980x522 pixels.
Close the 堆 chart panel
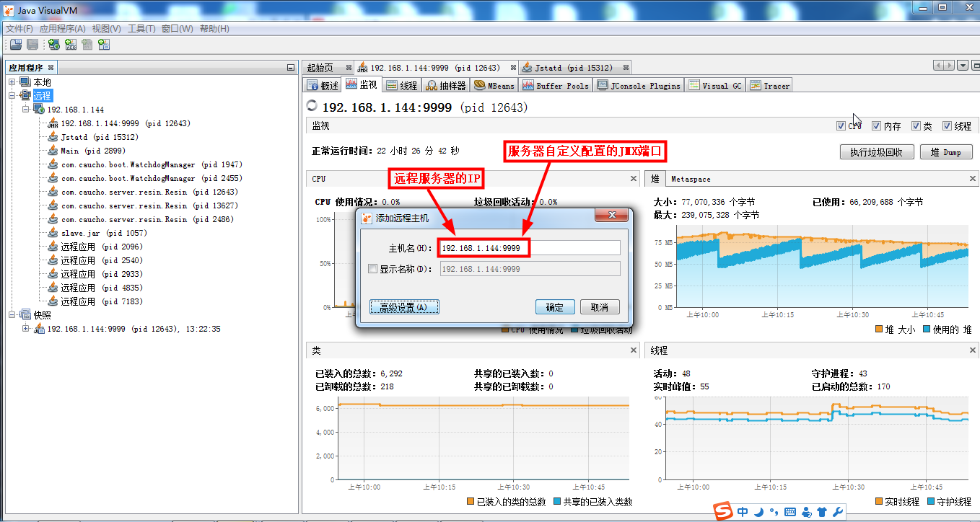[x=974, y=178]
